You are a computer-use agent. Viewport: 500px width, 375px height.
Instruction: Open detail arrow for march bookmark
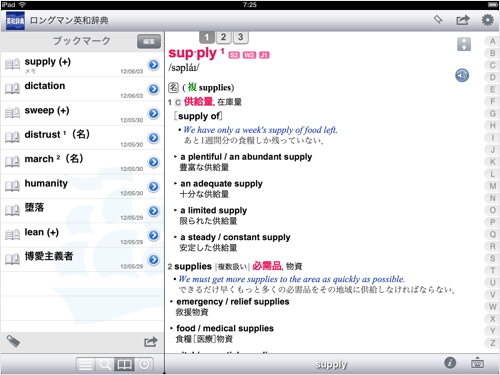coord(154,162)
